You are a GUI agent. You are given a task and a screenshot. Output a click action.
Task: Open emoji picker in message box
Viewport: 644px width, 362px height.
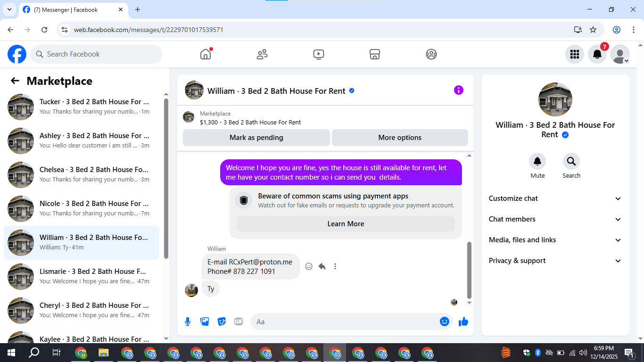click(445, 321)
